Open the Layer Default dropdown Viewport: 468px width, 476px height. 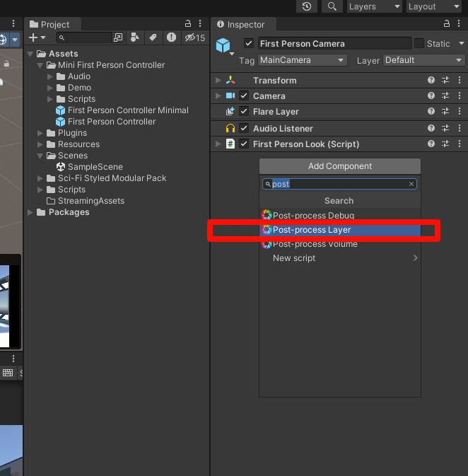click(424, 60)
